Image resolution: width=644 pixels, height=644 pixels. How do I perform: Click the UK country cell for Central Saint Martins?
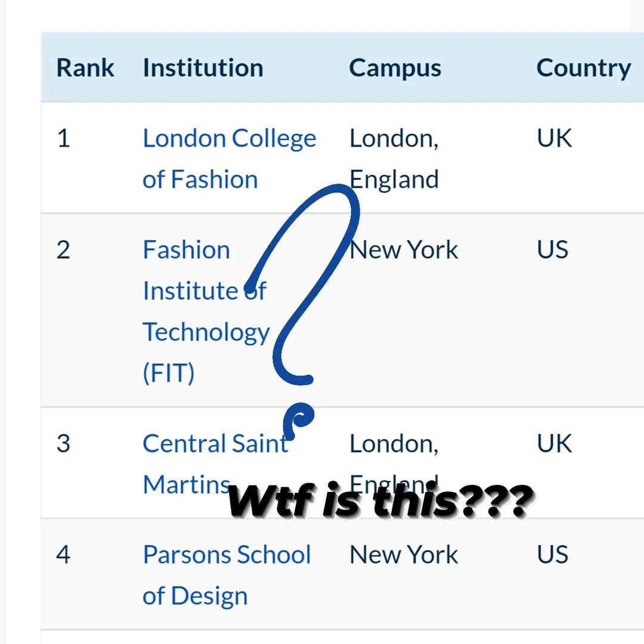(x=554, y=444)
